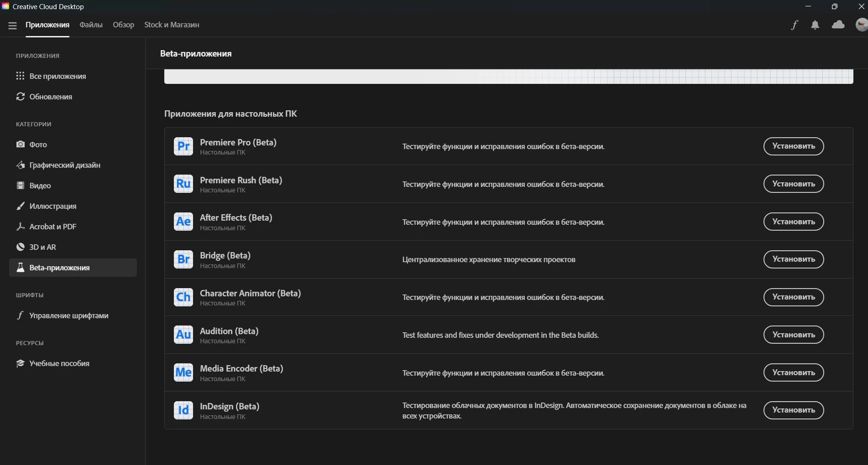Image resolution: width=868 pixels, height=465 pixels.
Task: Click the Audition (Beta) app icon
Action: click(x=183, y=335)
